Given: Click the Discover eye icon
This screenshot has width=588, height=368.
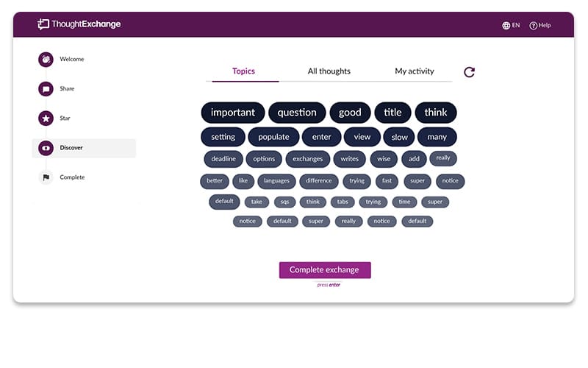Looking at the screenshot, I should (46, 148).
